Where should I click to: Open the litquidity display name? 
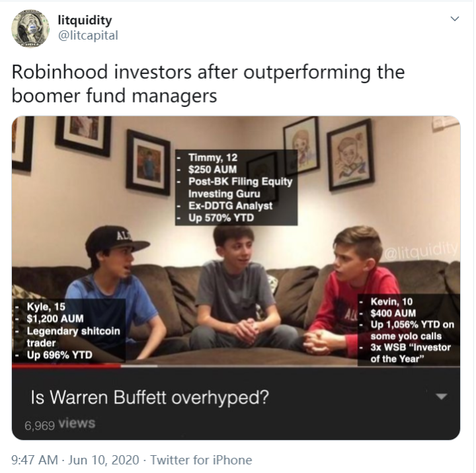pyautogui.click(x=85, y=20)
